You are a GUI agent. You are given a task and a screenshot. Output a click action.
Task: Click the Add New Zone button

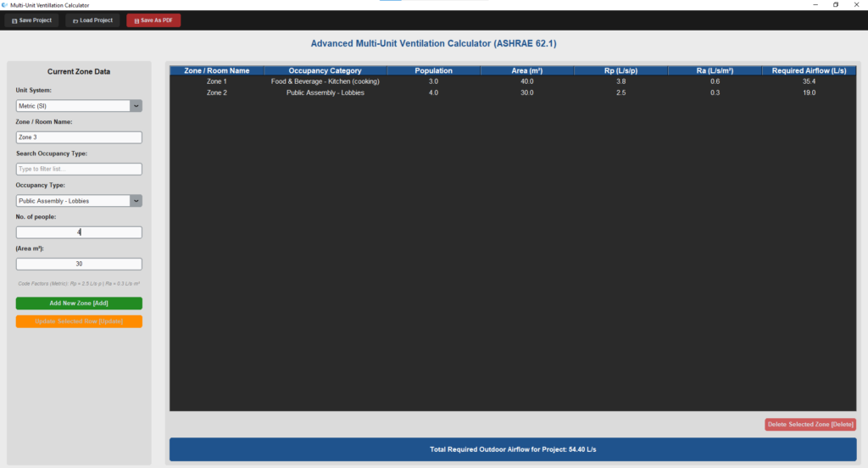point(79,304)
